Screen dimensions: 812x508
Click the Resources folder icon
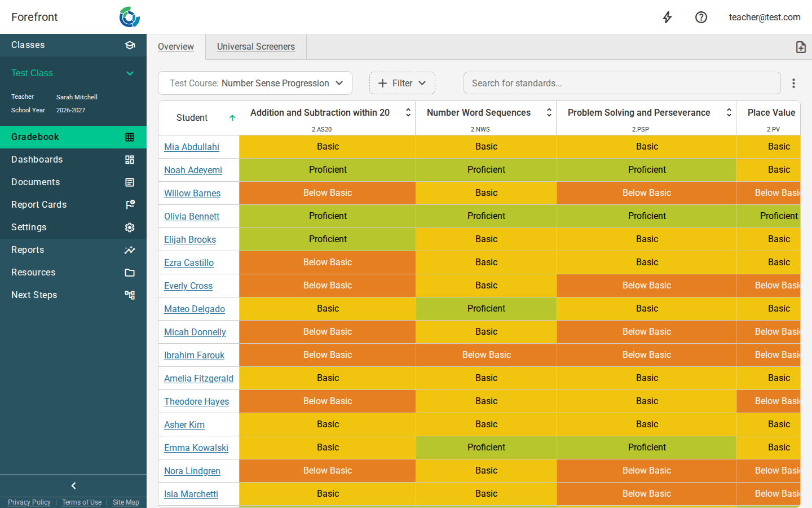coord(130,273)
